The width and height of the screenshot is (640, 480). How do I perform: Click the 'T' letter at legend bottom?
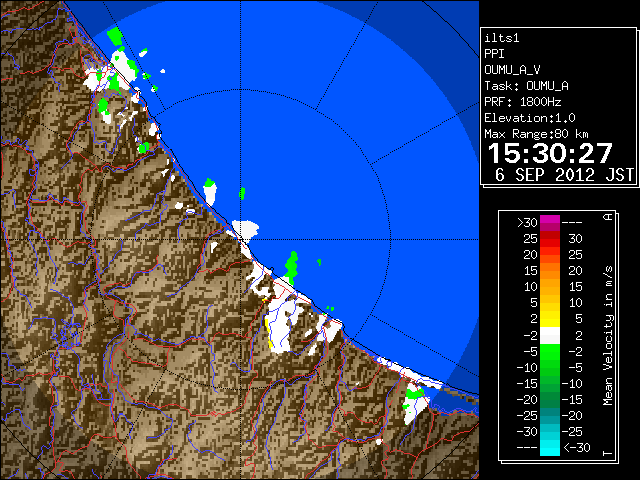pyautogui.click(x=608, y=453)
